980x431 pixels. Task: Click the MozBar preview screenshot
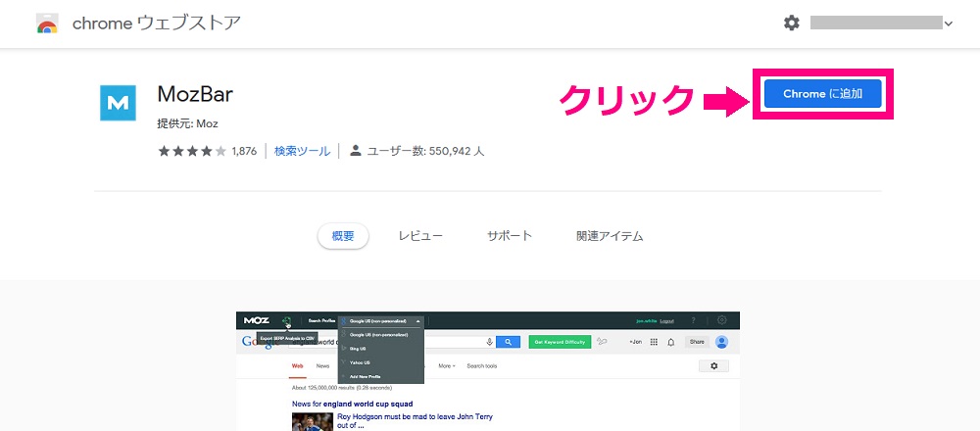click(487, 371)
